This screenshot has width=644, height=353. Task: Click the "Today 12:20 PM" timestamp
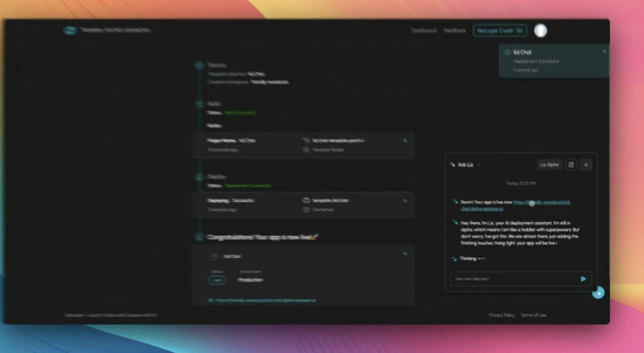click(x=521, y=183)
